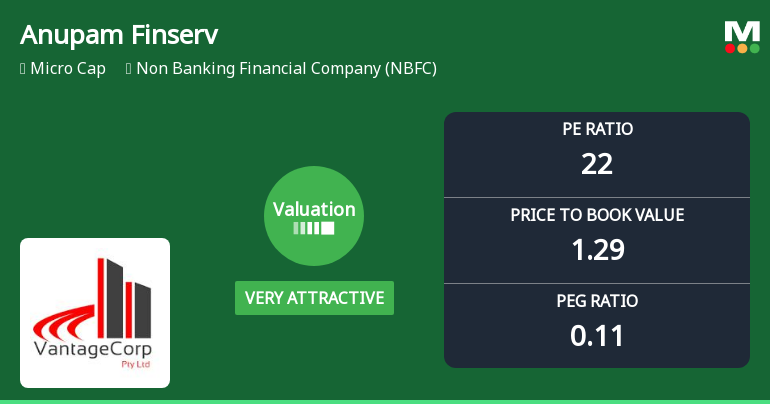The height and width of the screenshot is (404, 770).
Task: Select the PEG RATIO heading
Action: point(597,300)
